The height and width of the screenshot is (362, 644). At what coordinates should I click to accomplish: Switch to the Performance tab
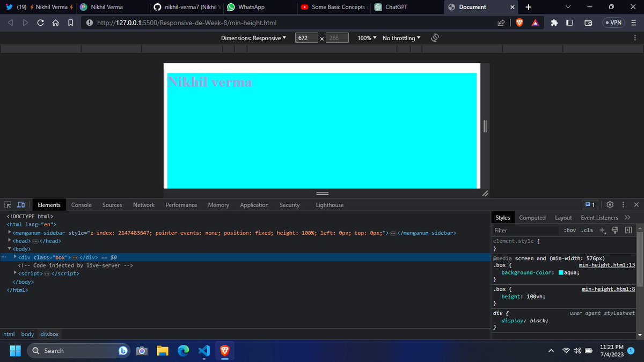pyautogui.click(x=181, y=205)
